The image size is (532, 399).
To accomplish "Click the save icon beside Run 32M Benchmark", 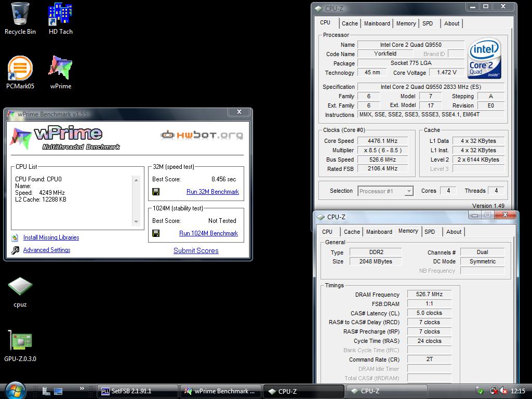I will coord(156,192).
